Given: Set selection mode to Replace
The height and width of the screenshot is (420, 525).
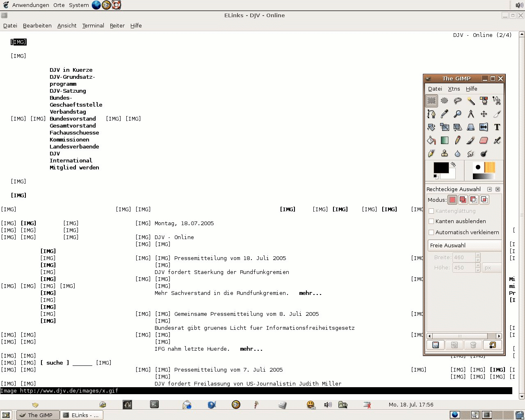Looking at the screenshot, I should (x=452, y=200).
